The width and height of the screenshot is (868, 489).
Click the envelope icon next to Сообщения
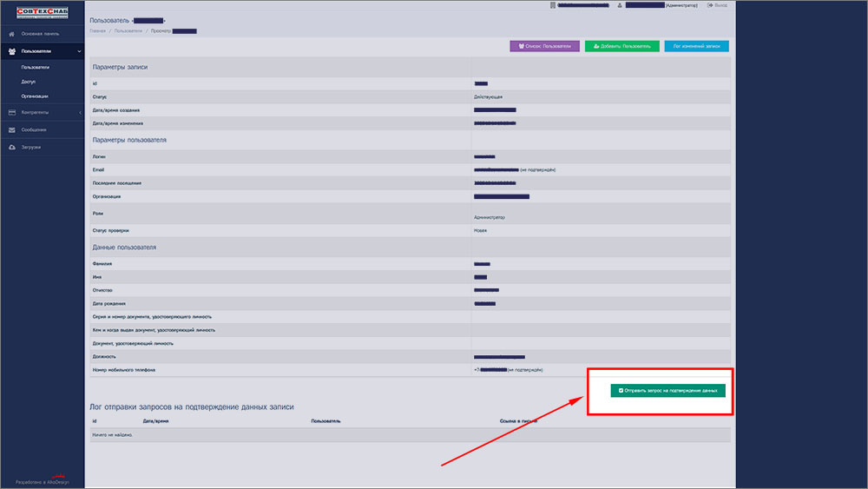tap(12, 129)
